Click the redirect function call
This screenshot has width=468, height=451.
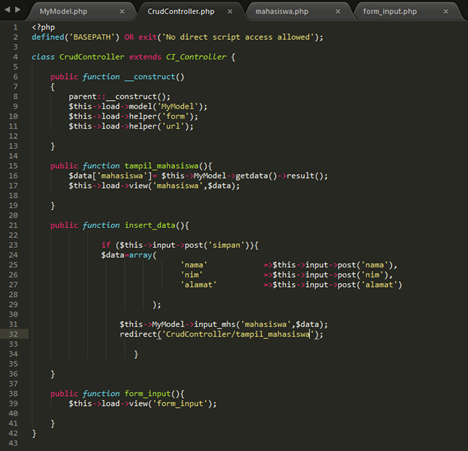(x=138, y=334)
